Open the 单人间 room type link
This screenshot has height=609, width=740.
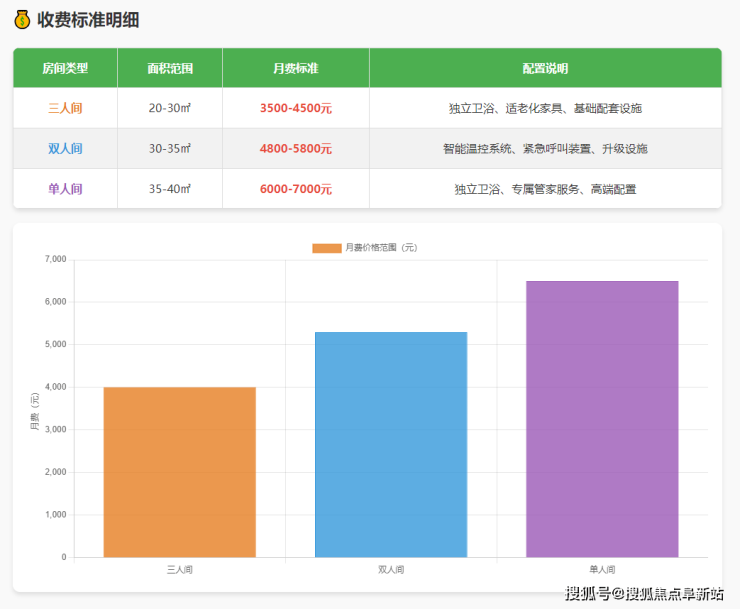click(65, 188)
